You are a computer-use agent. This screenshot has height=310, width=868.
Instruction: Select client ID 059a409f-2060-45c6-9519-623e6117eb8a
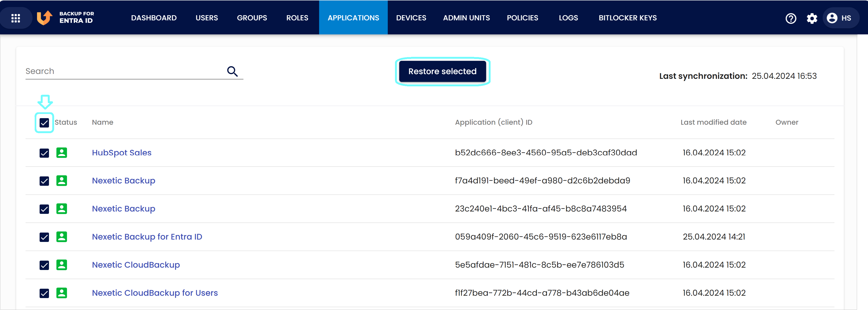541,237
